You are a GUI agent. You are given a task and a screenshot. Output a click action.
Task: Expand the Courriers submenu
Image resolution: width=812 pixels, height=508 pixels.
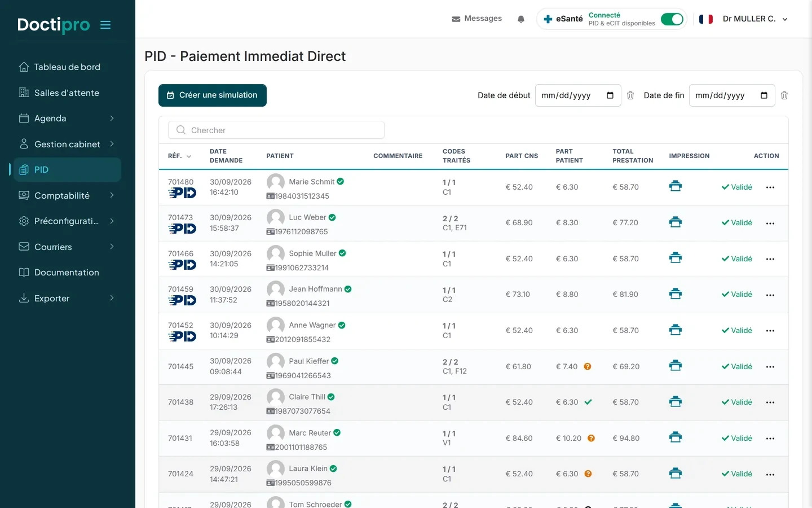click(x=112, y=247)
